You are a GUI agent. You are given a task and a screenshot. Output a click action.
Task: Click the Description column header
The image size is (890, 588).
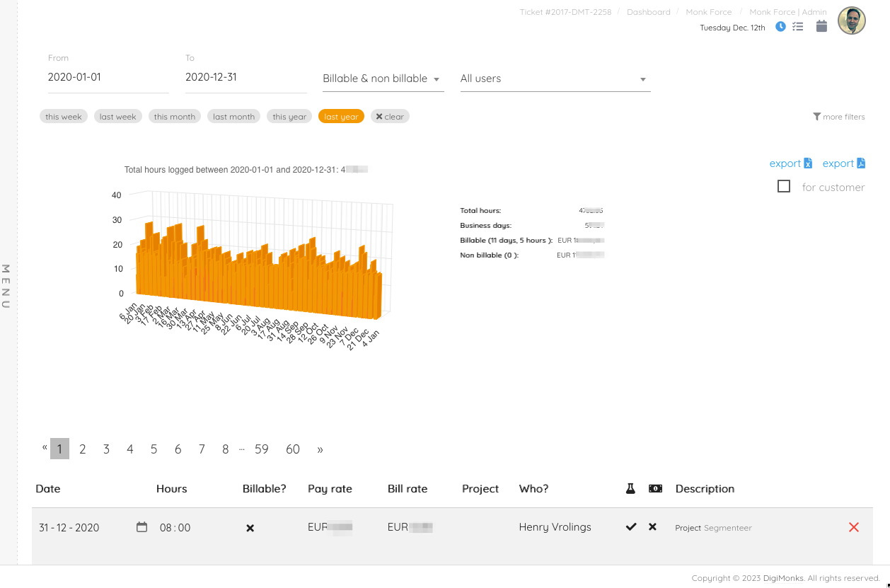pyautogui.click(x=705, y=489)
